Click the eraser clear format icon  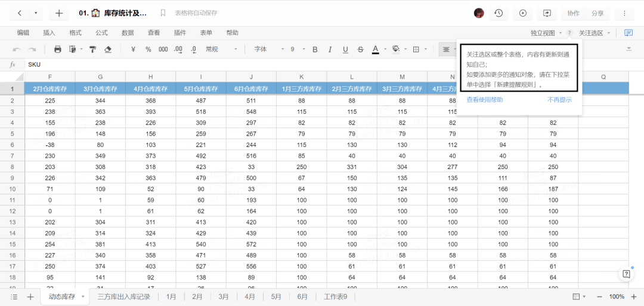point(108,49)
